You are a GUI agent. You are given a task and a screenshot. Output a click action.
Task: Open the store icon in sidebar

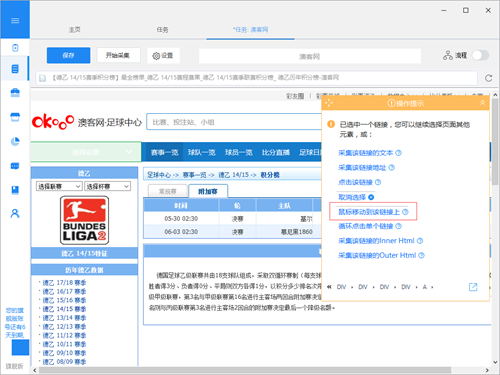click(x=15, y=117)
